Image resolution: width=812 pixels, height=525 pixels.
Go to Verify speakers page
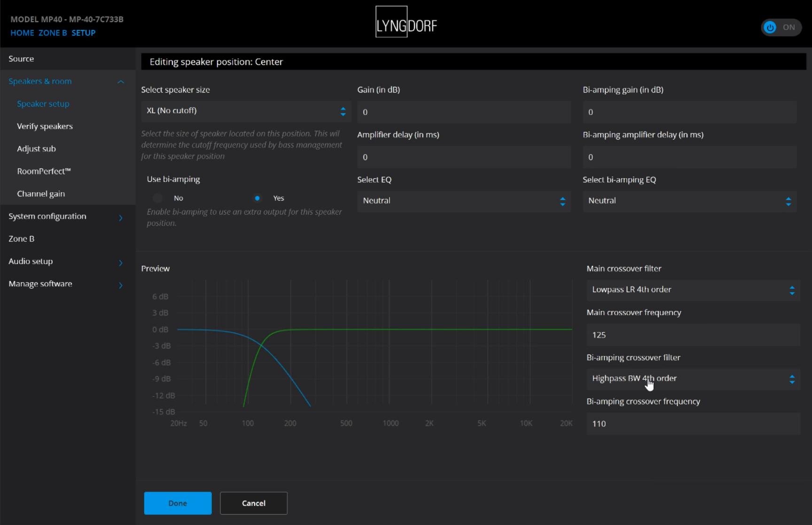(45, 126)
